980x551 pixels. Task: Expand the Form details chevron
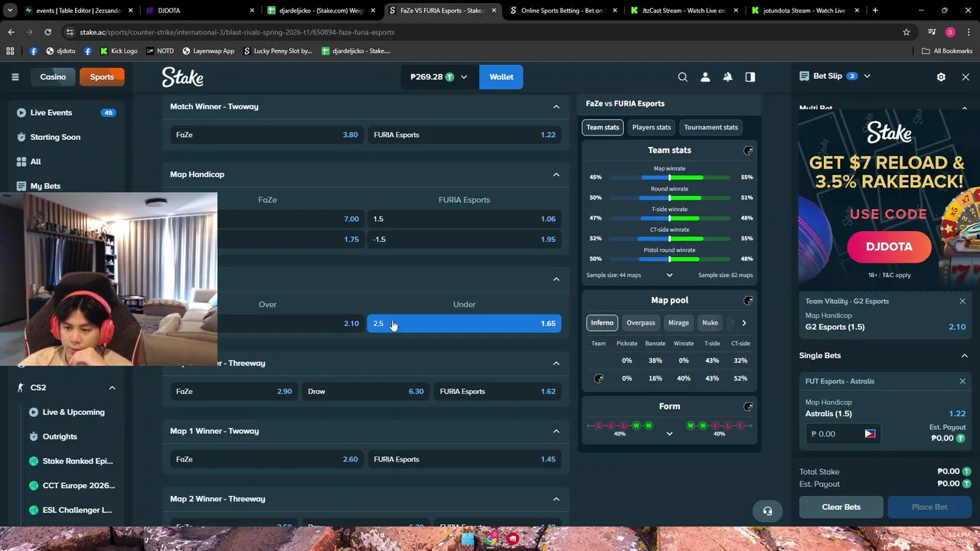[x=669, y=434]
